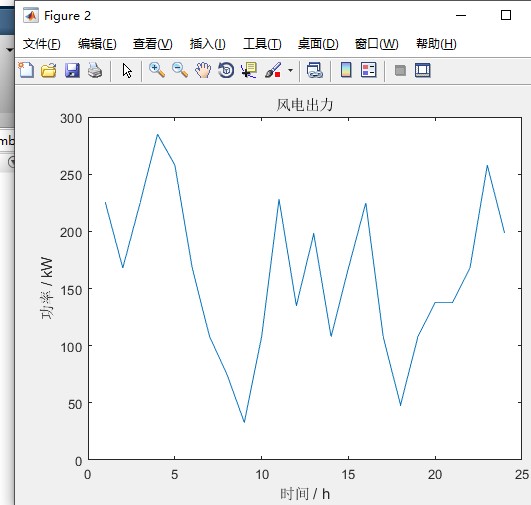Open the 帮助(H) menu
Image resolution: width=531 pixels, height=505 pixels.
pos(436,44)
